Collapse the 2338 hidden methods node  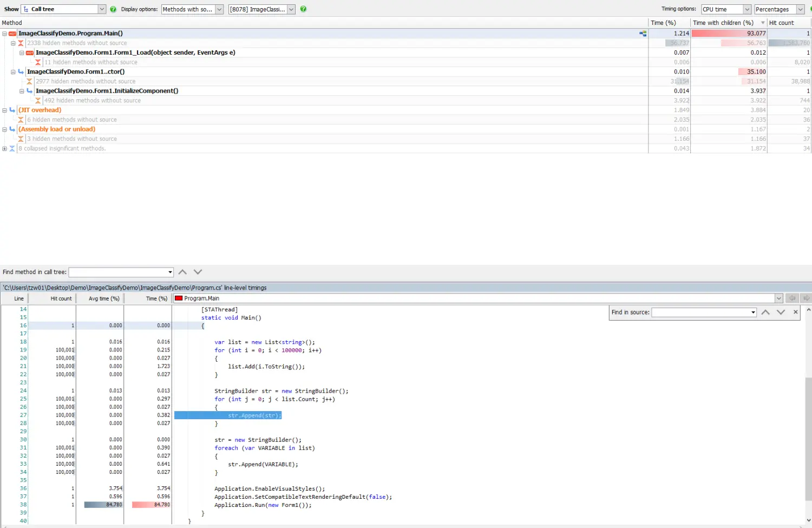(13, 43)
